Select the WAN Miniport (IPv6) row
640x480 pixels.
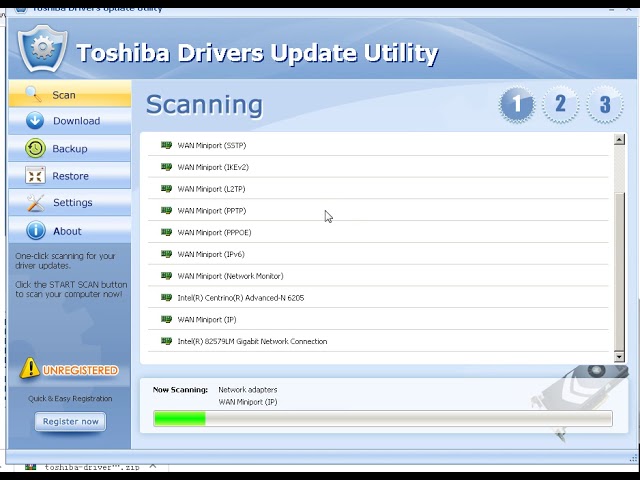click(x=378, y=254)
